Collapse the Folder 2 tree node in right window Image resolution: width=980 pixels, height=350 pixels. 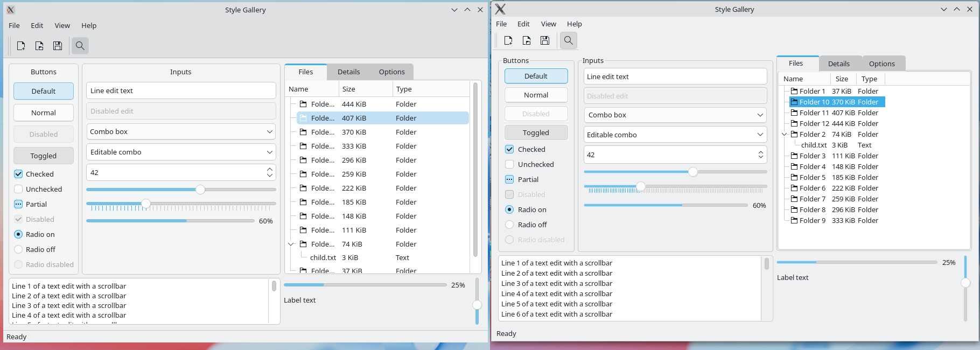pos(785,135)
